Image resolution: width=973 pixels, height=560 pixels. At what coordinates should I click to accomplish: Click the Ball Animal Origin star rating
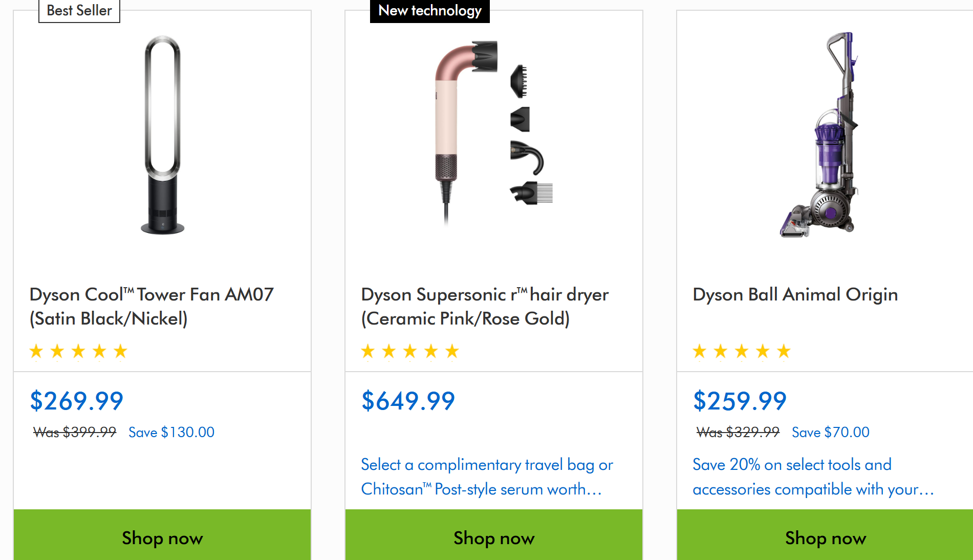point(742,351)
